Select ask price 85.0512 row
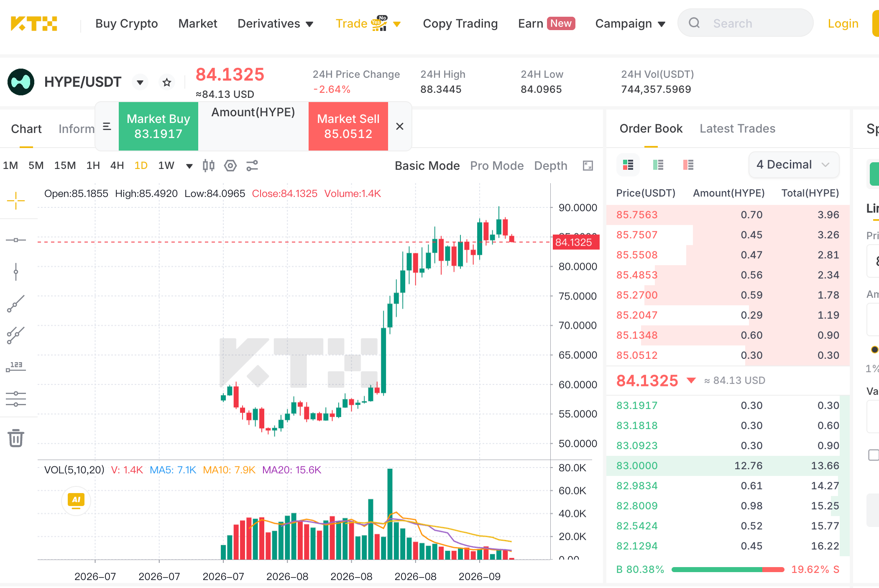 pyautogui.click(x=728, y=355)
